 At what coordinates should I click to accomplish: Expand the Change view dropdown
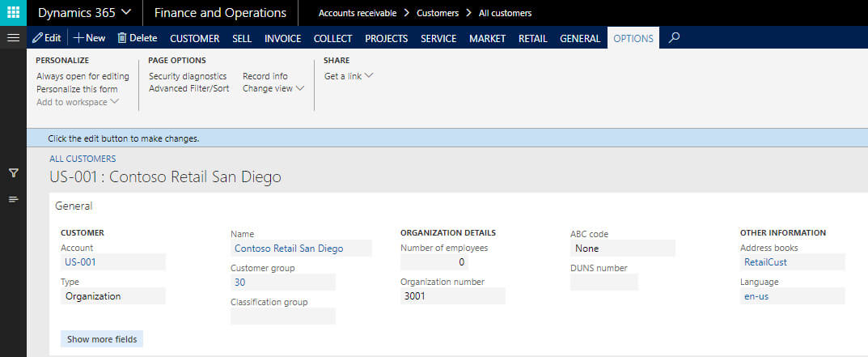pyautogui.click(x=273, y=88)
